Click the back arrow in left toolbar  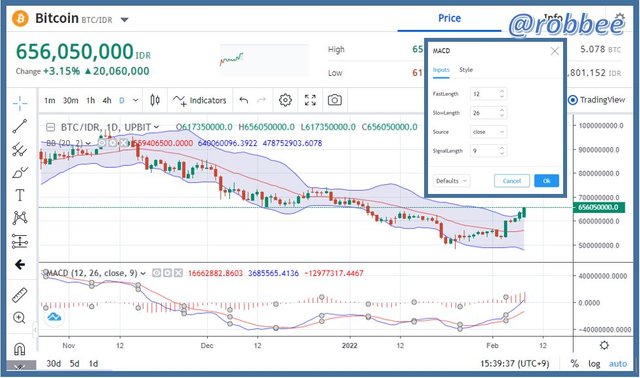19,265
